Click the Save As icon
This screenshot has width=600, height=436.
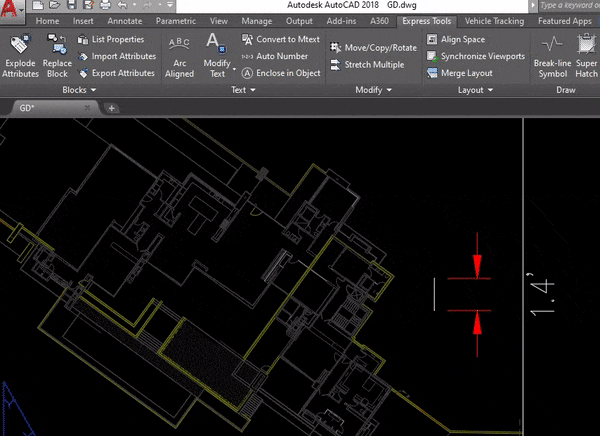(x=88, y=5)
